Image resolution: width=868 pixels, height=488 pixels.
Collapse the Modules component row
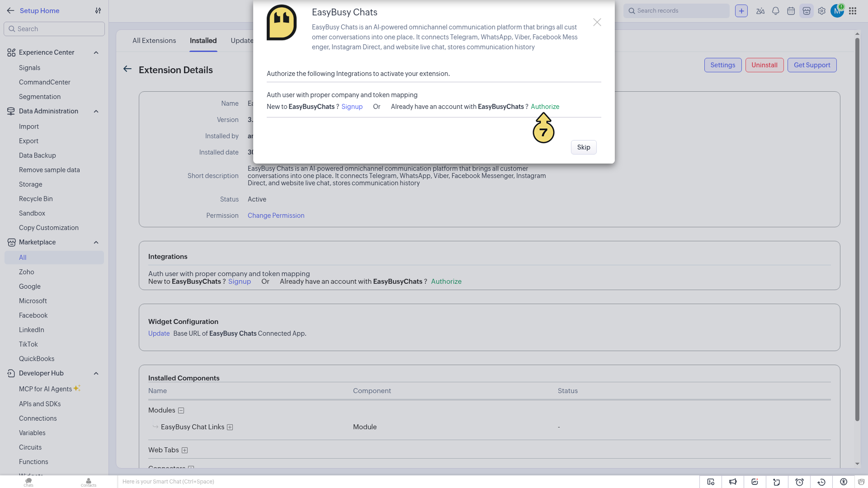pyautogui.click(x=181, y=411)
